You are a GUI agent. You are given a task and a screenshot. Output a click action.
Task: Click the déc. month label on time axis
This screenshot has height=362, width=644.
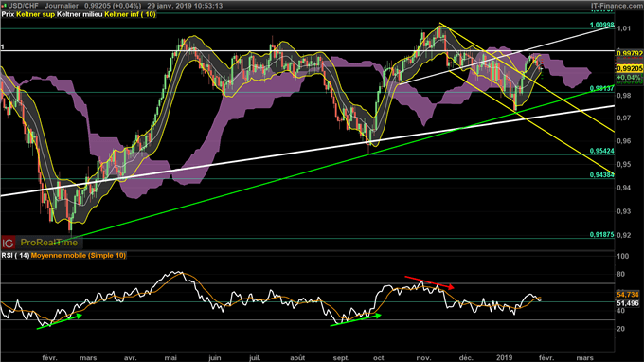click(x=466, y=358)
